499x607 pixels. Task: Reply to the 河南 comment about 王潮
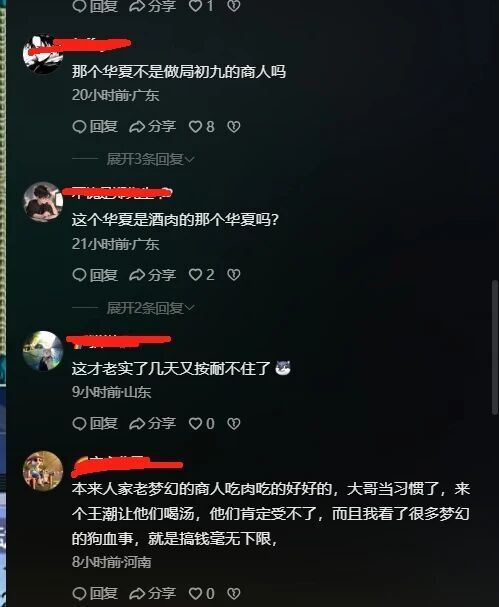tap(95, 593)
